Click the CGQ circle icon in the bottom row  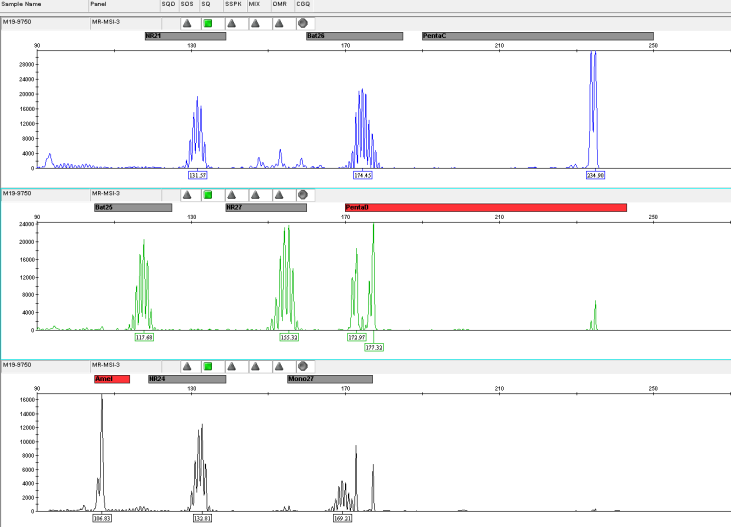303,366
